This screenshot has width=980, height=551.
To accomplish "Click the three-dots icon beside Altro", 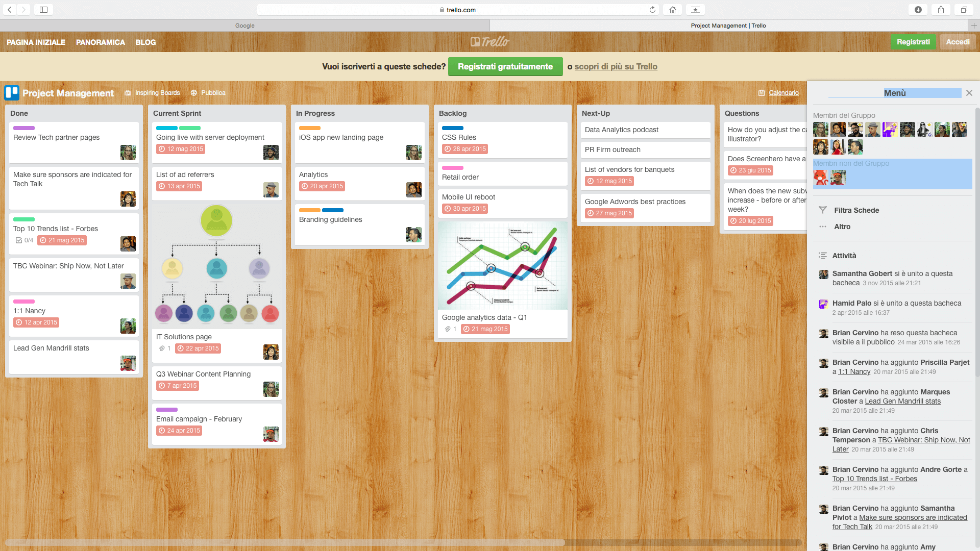I will (x=823, y=227).
